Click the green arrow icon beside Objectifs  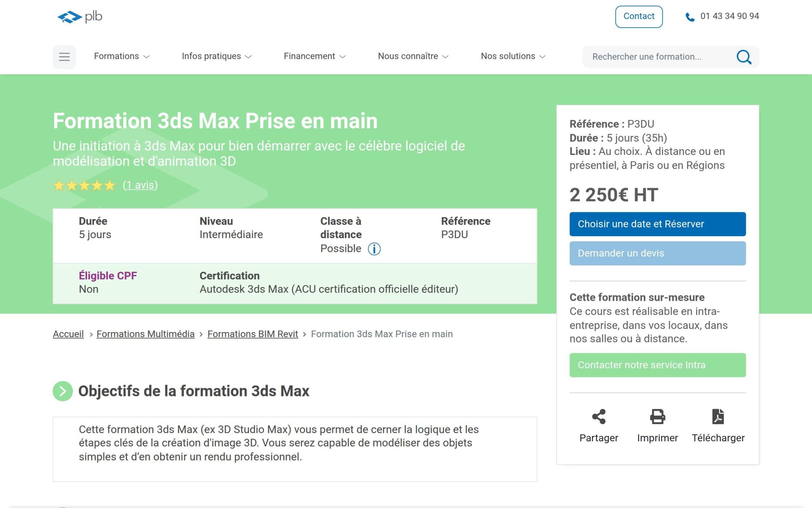(x=63, y=391)
